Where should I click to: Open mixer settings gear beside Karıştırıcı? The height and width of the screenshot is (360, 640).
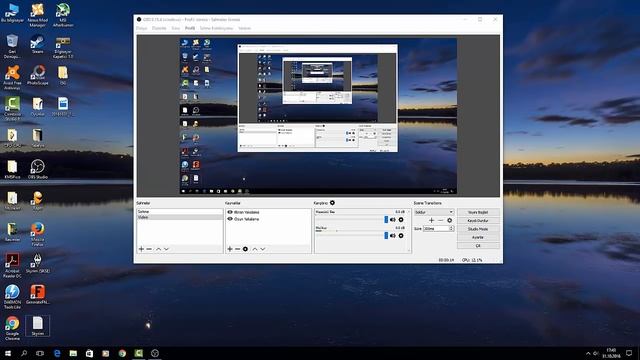pyautogui.click(x=332, y=203)
